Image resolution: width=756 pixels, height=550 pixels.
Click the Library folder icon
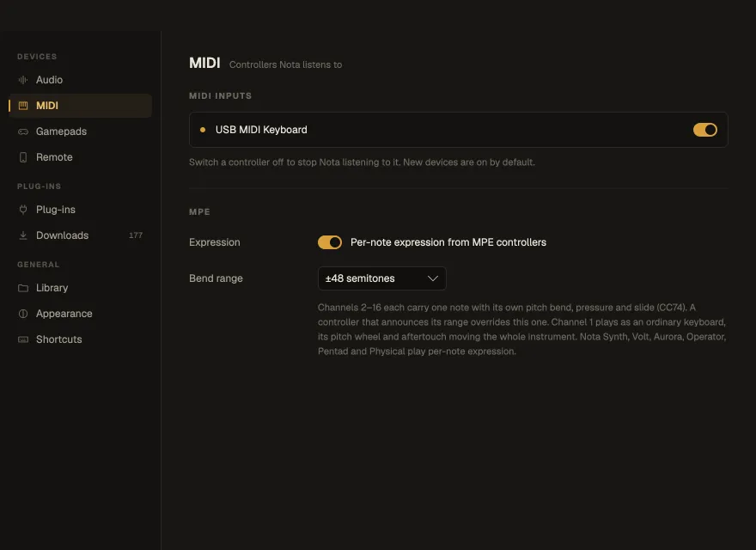[22, 288]
